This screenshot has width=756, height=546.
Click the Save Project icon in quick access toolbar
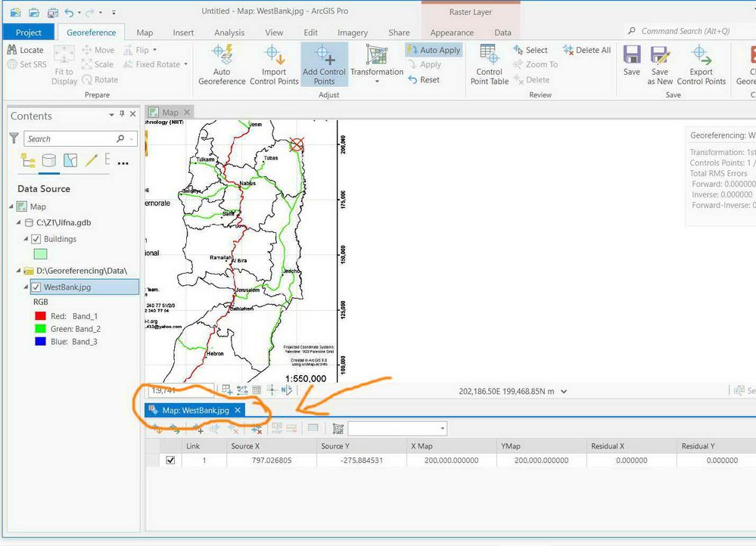[52, 12]
